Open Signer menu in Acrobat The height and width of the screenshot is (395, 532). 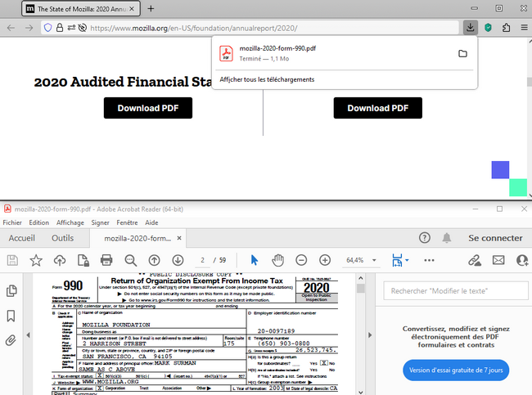tap(100, 222)
